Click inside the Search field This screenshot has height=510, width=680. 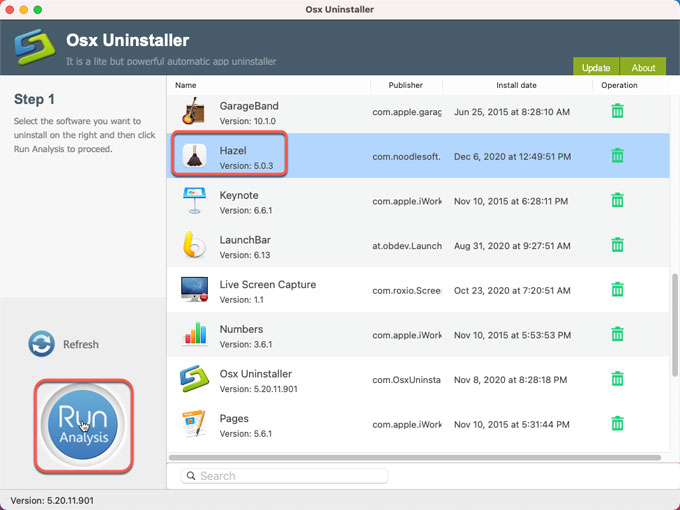[284, 476]
